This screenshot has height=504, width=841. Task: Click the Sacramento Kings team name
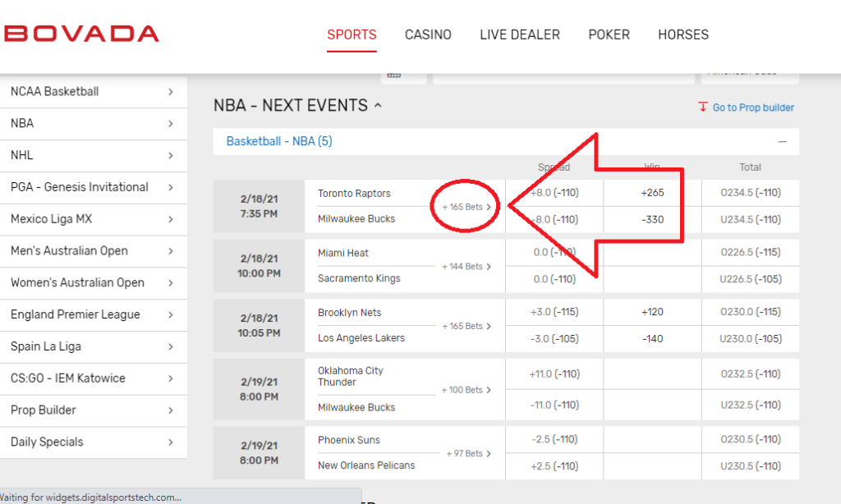359,278
